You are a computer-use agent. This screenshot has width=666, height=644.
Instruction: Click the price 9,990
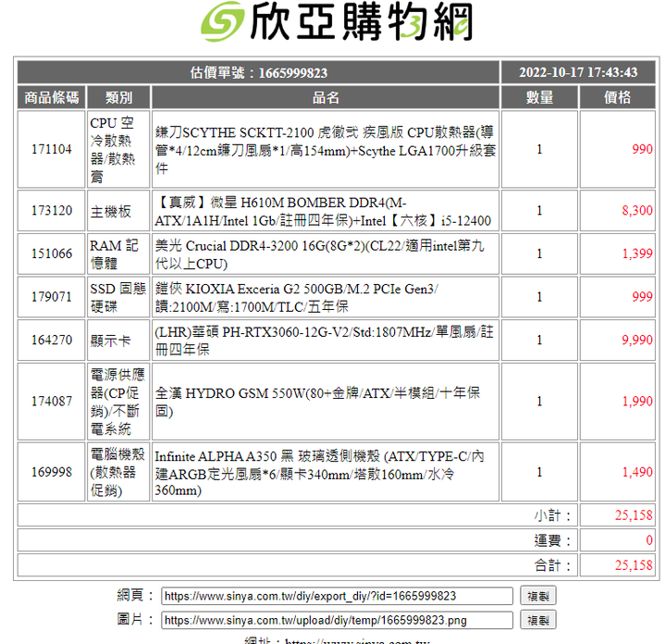pyautogui.click(x=637, y=341)
